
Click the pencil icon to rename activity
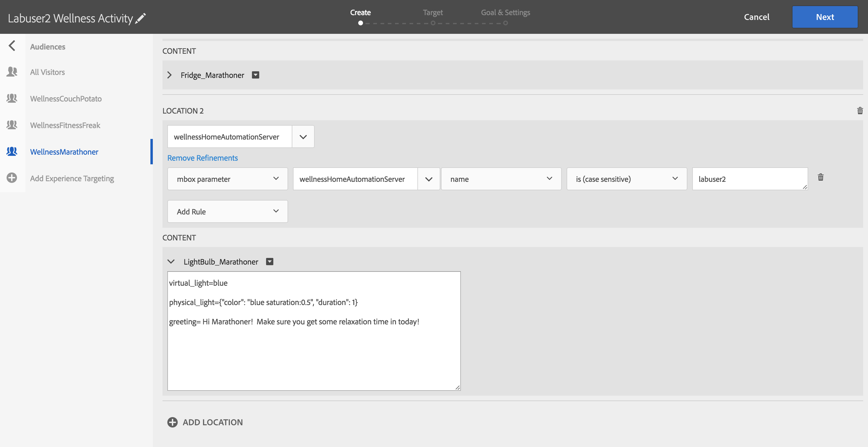pyautogui.click(x=140, y=18)
